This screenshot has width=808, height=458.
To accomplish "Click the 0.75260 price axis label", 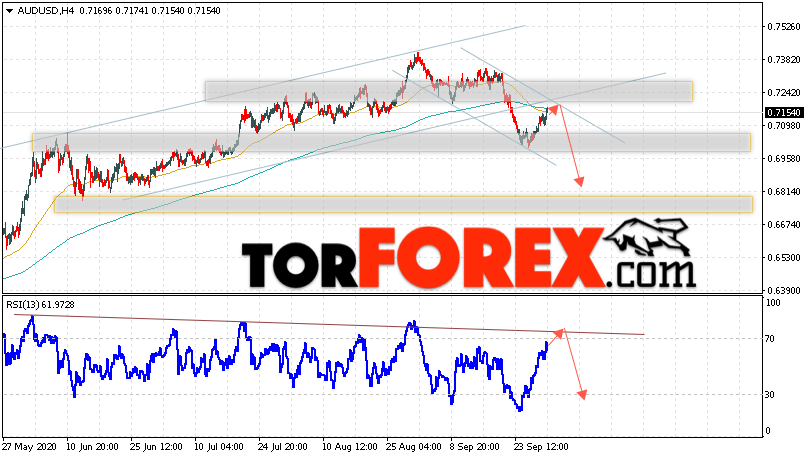I will tap(784, 27).
